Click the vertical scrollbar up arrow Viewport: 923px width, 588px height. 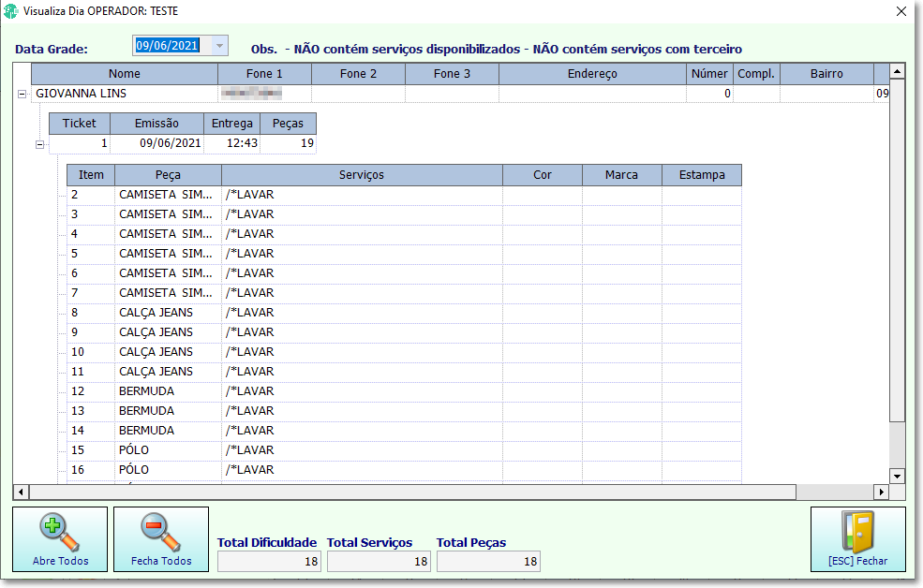[897, 71]
